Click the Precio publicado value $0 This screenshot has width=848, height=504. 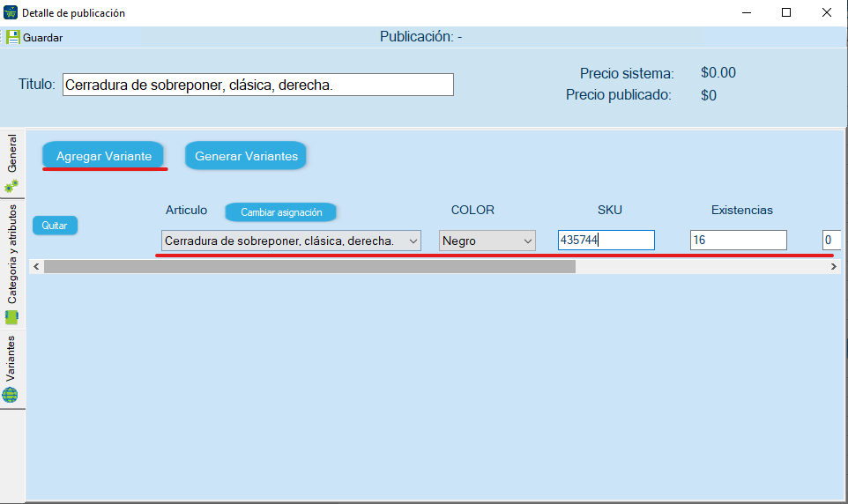(x=709, y=96)
